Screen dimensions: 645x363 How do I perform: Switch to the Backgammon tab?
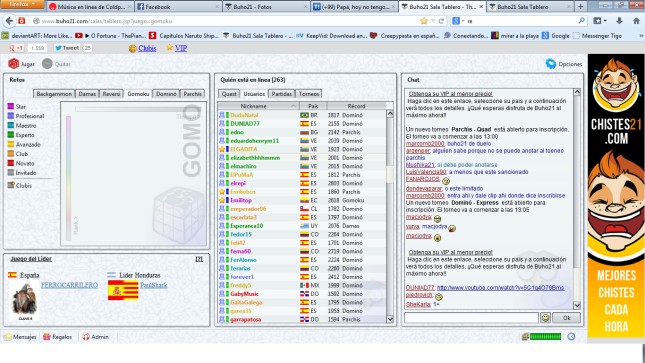pyautogui.click(x=54, y=94)
